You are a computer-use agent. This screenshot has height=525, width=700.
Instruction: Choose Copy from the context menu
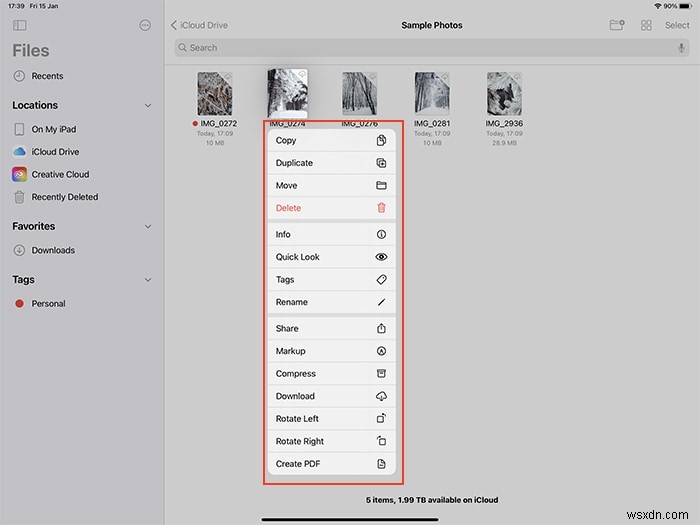click(x=332, y=140)
